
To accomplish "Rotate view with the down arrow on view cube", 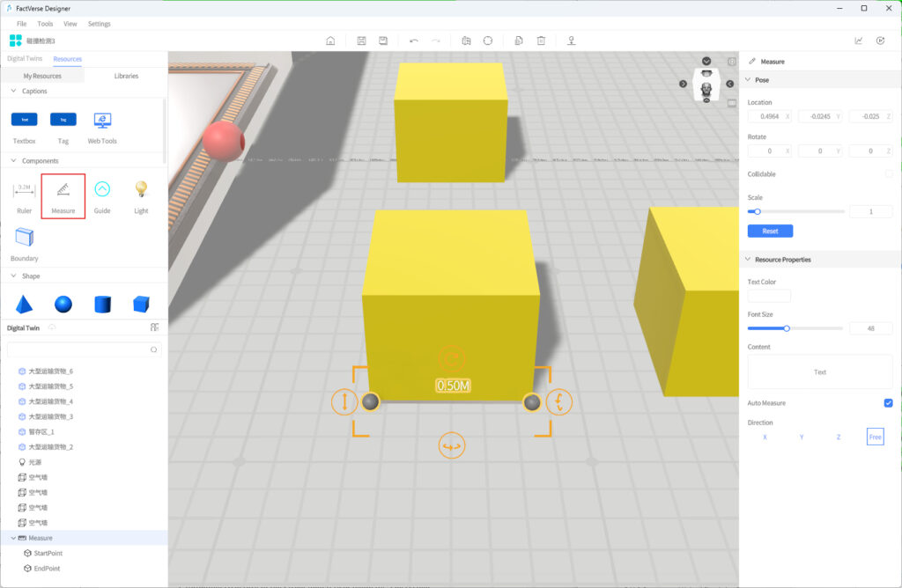I will [706, 61].
